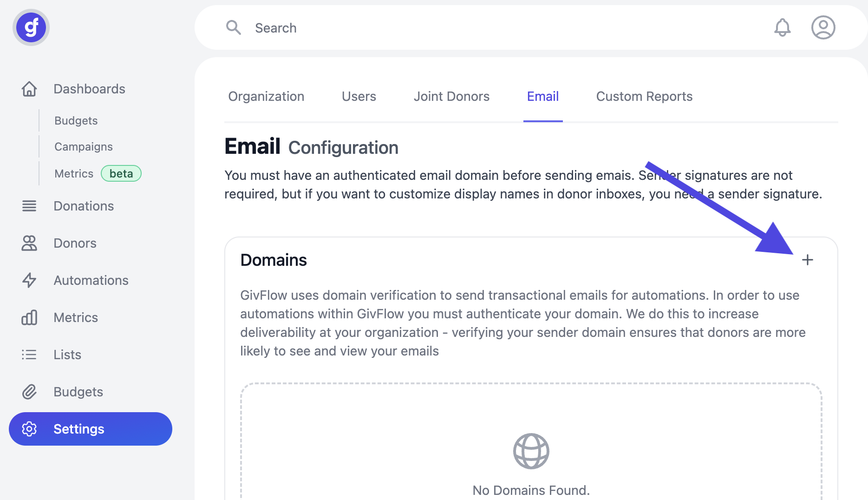Click the Budgets paperclip icon

point(29,392)
